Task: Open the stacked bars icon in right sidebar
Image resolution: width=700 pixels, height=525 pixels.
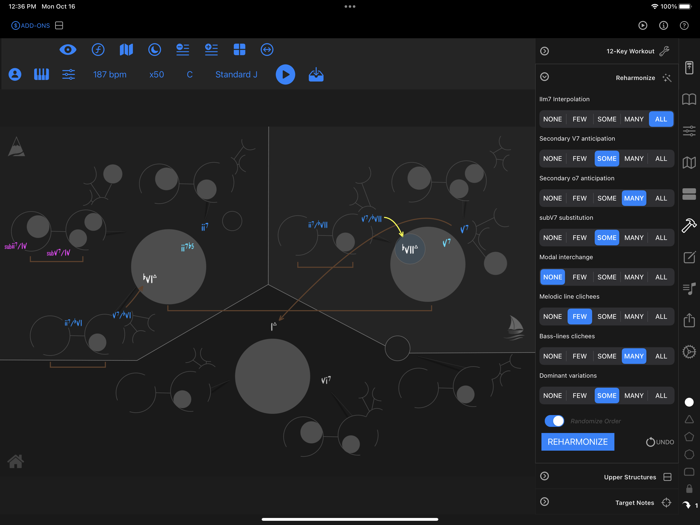Action: point(689,194)
